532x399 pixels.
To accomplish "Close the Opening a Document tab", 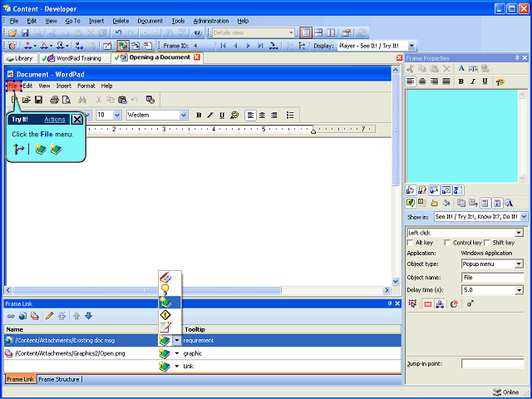I will tap(197, 57).
